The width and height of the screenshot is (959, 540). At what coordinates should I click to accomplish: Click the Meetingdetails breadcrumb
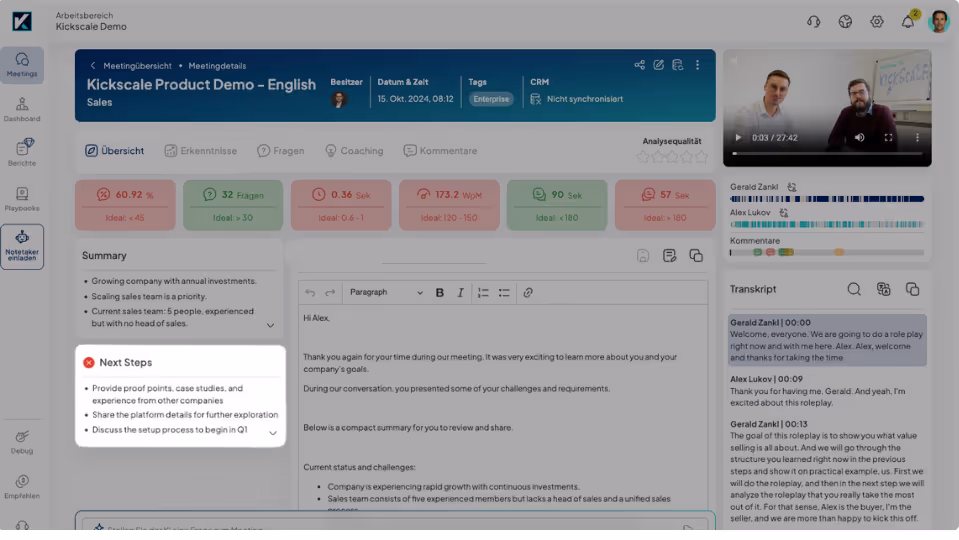(217, 65)
